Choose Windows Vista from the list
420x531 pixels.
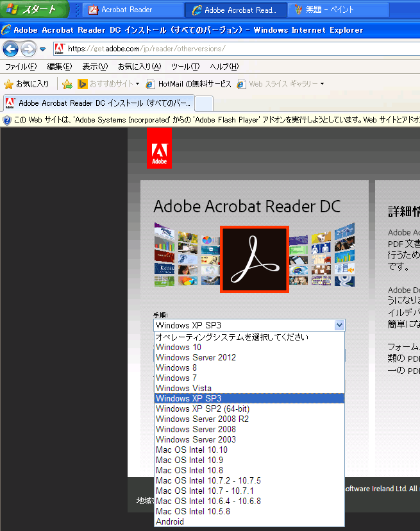(x=249, y=389)
